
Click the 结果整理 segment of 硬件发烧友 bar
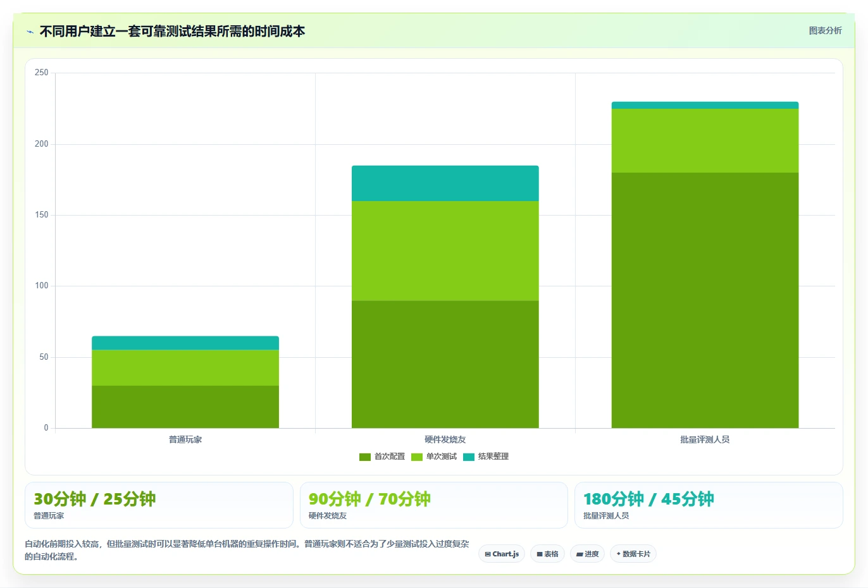(445, 183)
